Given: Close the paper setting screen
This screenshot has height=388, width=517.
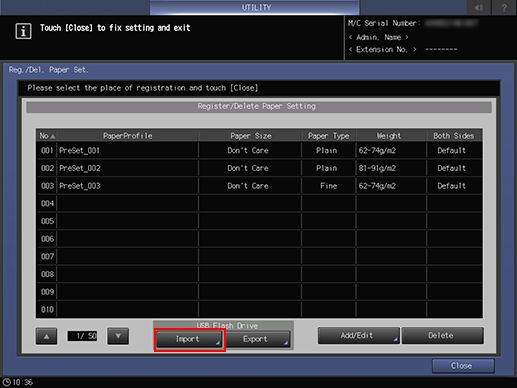Looking at the screenshot, I should coord(463,366).
